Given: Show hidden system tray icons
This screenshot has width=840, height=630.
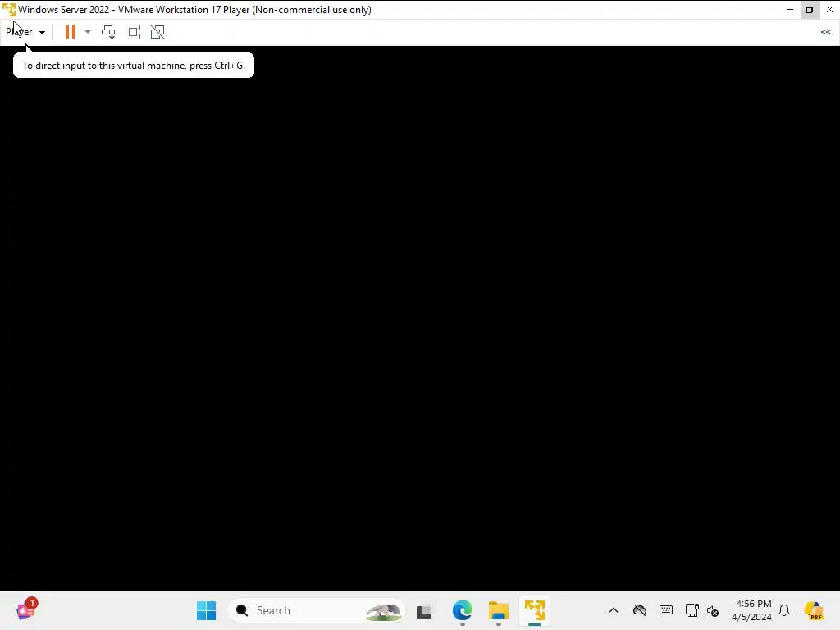Looking at the screenshot, I should coord(614,610).
